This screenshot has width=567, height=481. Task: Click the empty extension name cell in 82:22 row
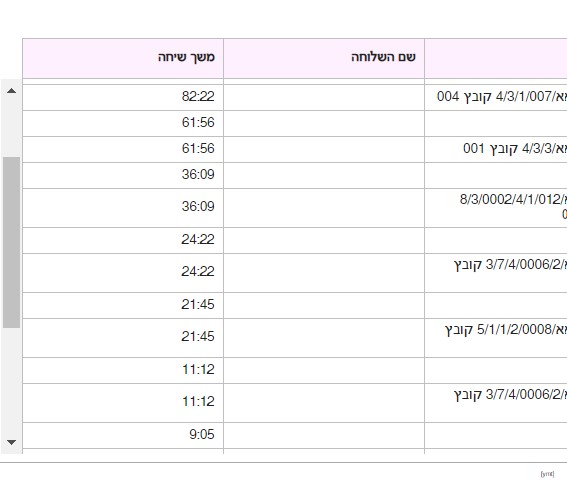click(324, 97)
